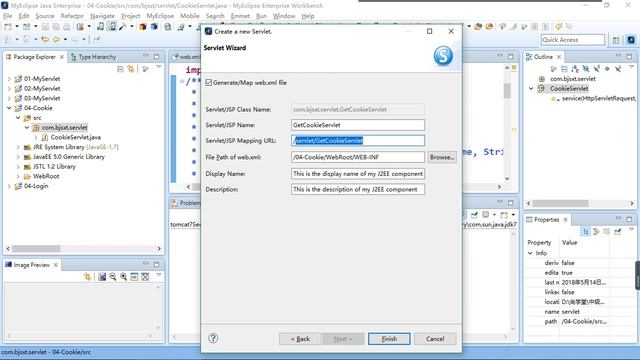This screenshot has width=640, height=360.
Task: Expand the WebRoot folder
Action: (18, 176)
